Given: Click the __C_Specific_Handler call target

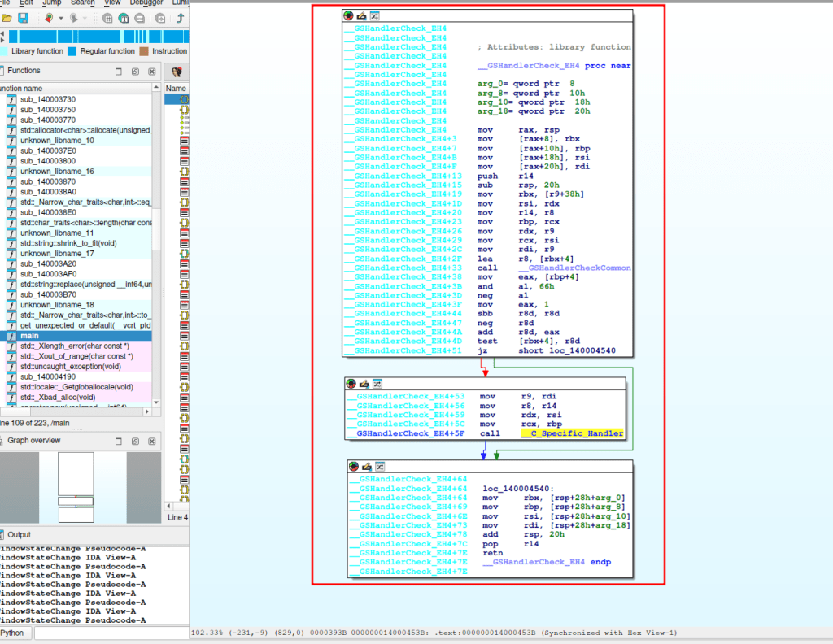Looking at the screenshot, I should 573,433.
